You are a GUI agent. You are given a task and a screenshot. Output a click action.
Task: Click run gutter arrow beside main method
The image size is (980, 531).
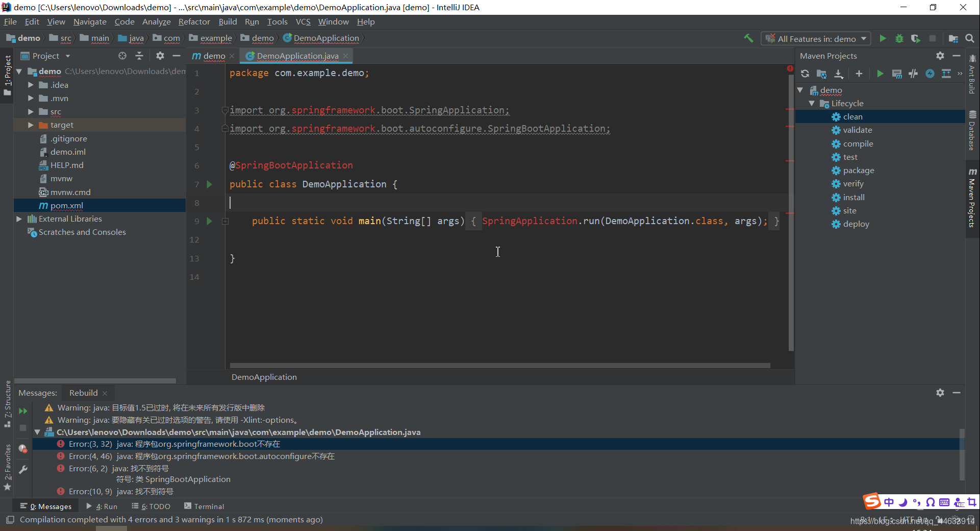(209, 221)
